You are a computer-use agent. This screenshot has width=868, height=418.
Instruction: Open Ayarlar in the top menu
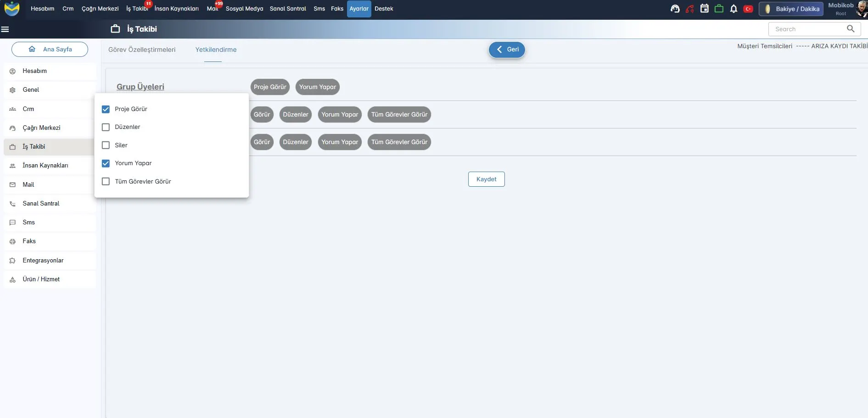[359, 9]
